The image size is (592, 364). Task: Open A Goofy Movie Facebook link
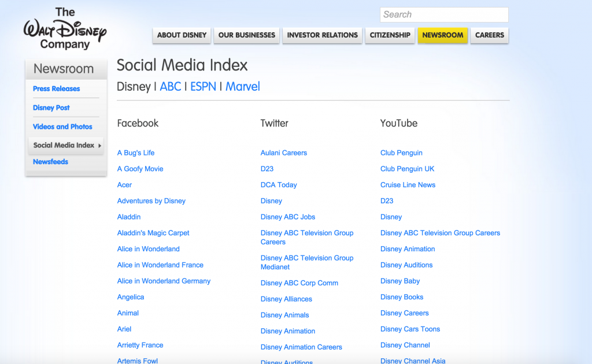140,169
